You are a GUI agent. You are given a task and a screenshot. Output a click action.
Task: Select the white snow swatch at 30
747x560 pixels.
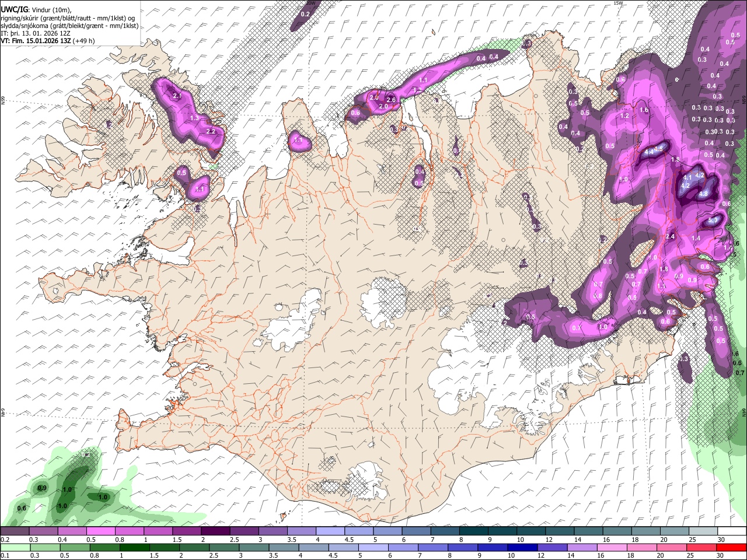[x=731, y=531]
